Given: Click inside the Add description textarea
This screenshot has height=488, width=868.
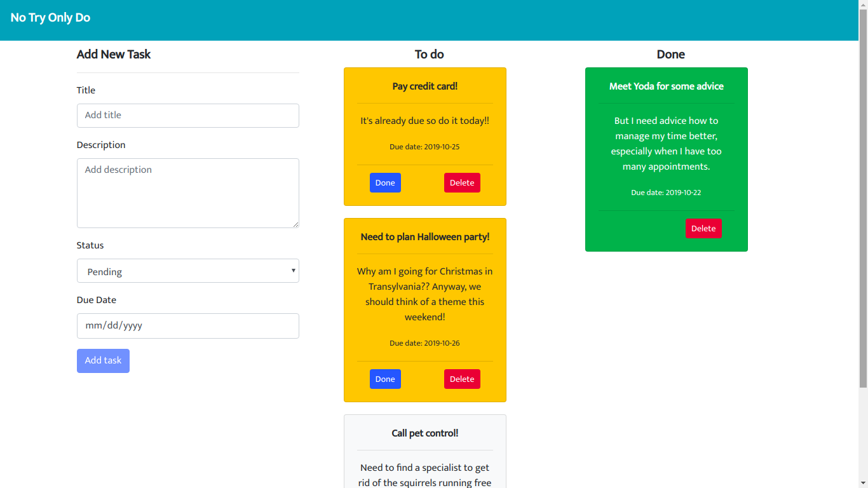Looking at the screenshot, I should (x=187, y=193).
